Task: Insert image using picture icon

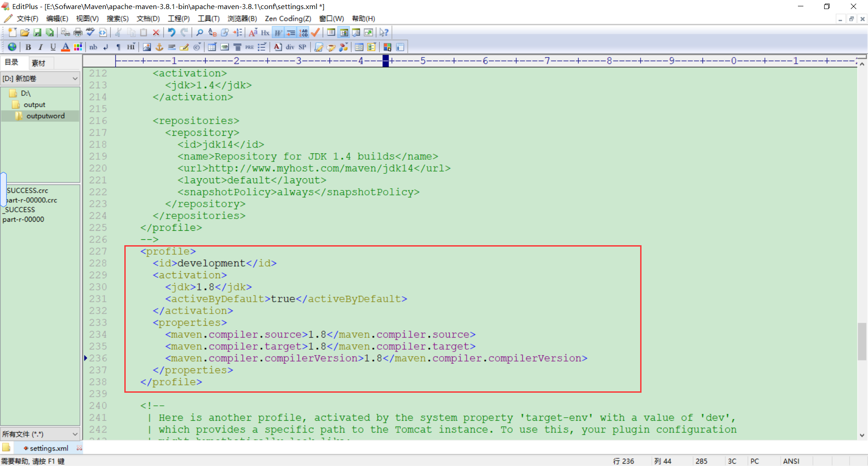Action: tap(147, 47)
